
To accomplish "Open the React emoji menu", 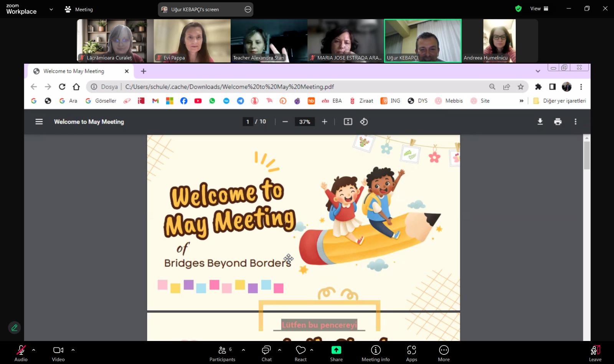I will (300, 353).
